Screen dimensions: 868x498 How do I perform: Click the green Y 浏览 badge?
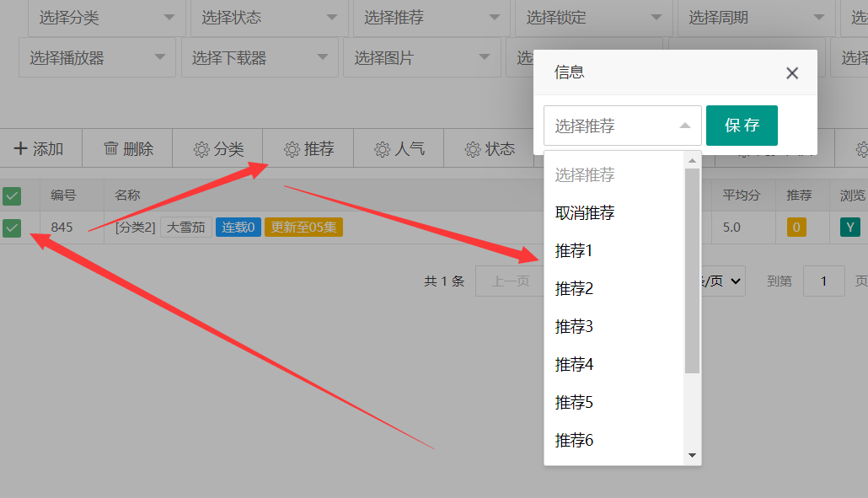[x=850, y=227]
